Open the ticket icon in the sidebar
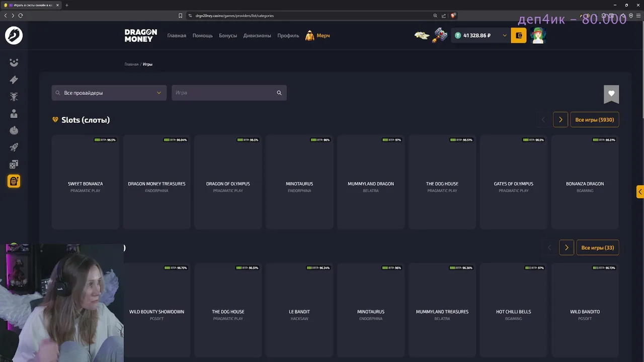The image size is (644, 362). [x=14, y=79]
